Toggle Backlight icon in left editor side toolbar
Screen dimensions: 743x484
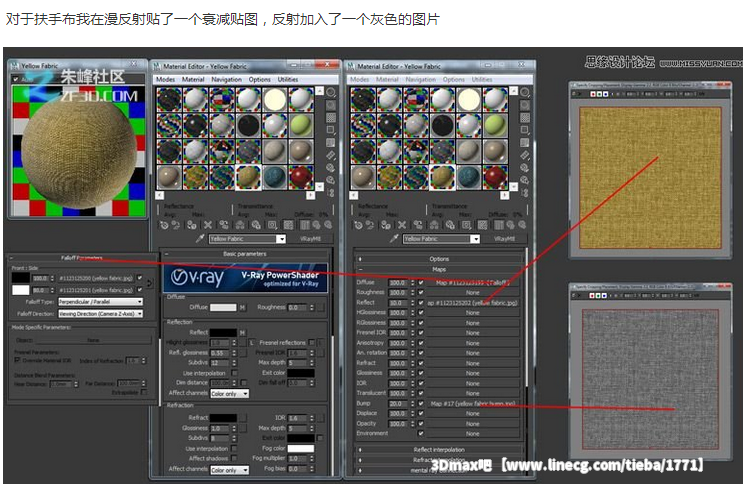[331, 105]
